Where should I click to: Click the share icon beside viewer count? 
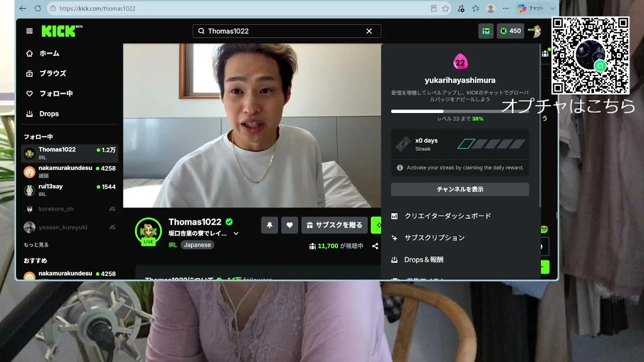coord(375,246)
